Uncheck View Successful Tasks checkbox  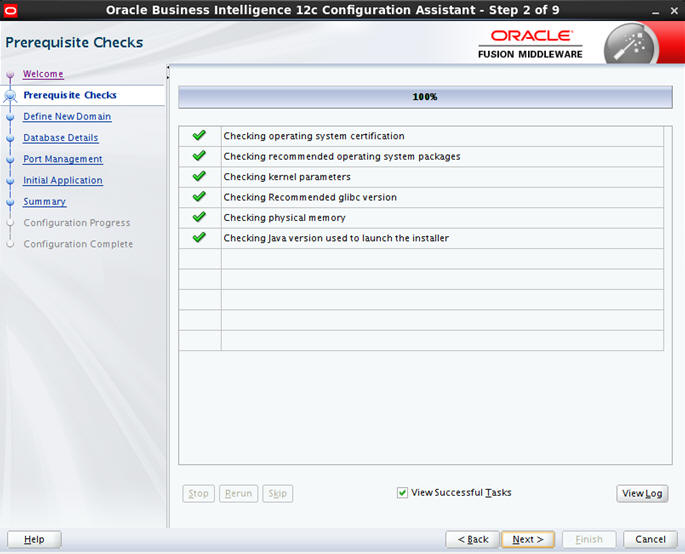402,493
